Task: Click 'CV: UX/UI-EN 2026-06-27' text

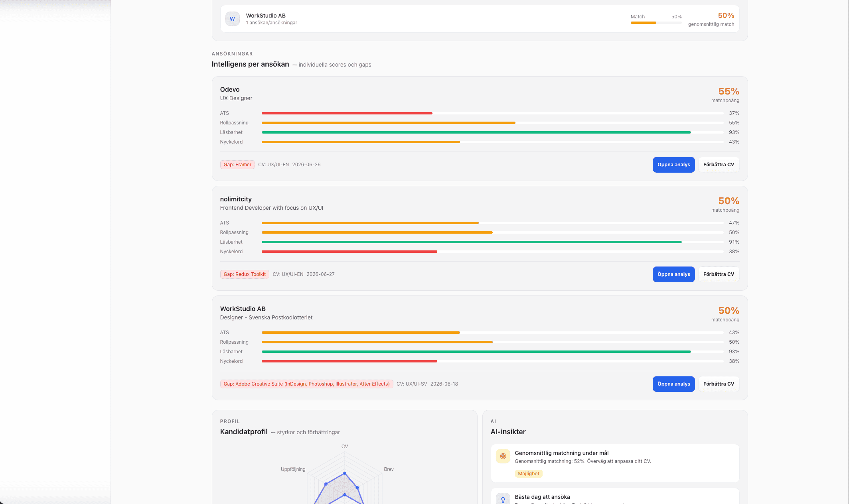Action: 304,274
